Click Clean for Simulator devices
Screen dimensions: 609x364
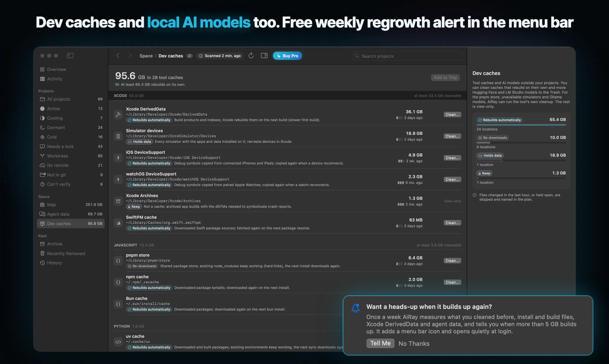pos(452,136)
